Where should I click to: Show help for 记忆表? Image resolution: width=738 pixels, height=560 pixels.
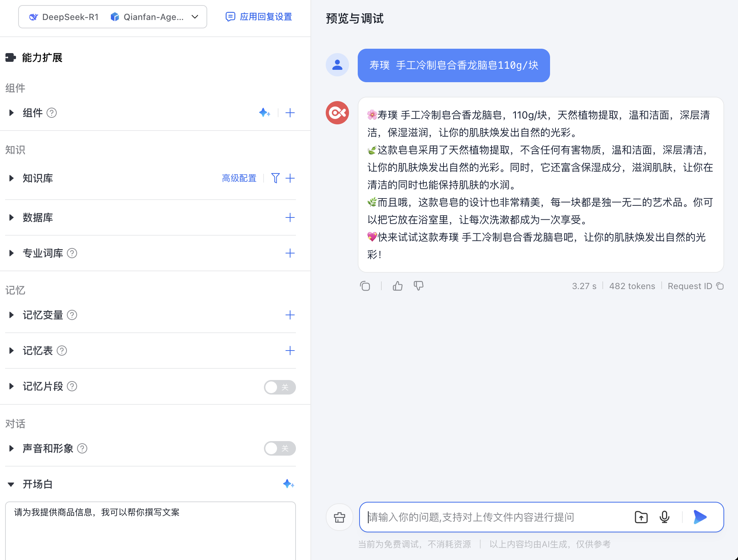62,351
